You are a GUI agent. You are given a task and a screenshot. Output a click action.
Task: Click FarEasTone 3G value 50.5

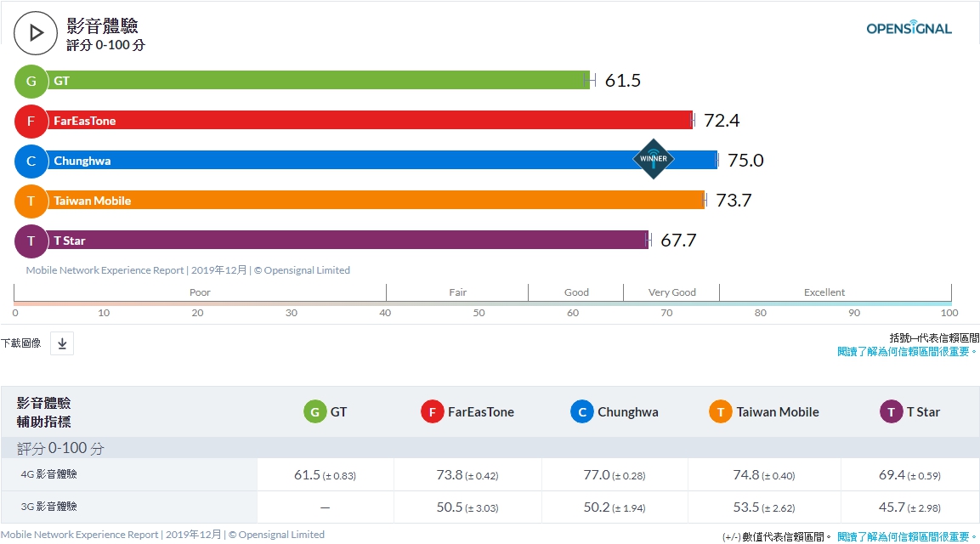(x=467, y=507)
